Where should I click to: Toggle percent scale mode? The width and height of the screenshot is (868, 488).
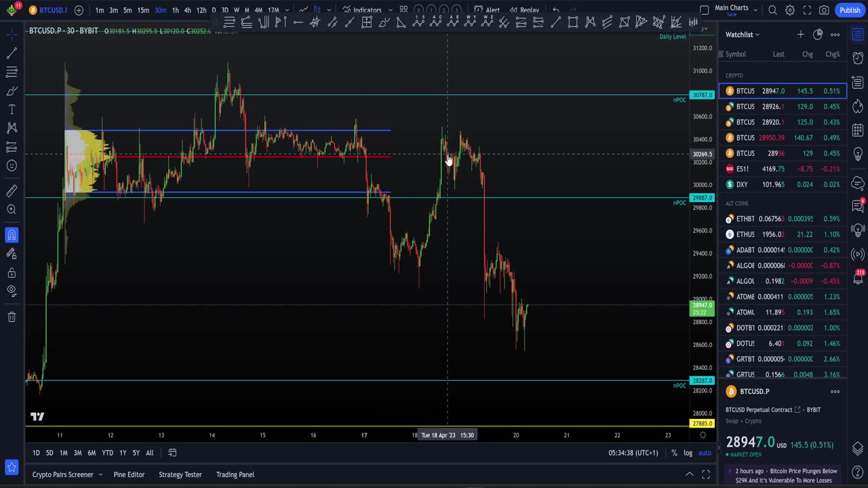[674, 453]
